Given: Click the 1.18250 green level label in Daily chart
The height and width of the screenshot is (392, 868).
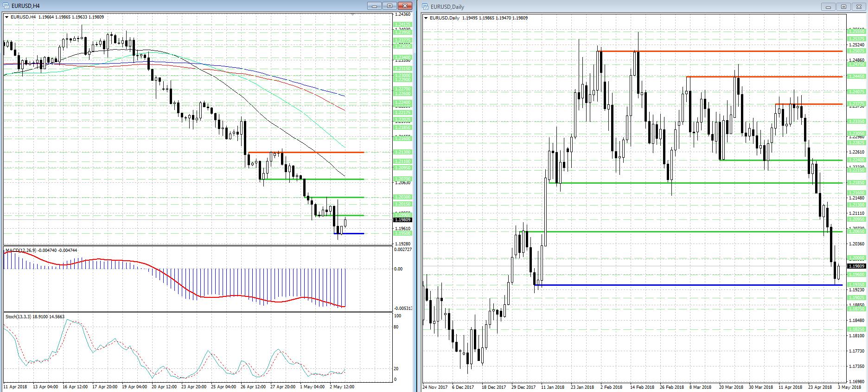Looking at the screenshot, I should pos(857,329).
